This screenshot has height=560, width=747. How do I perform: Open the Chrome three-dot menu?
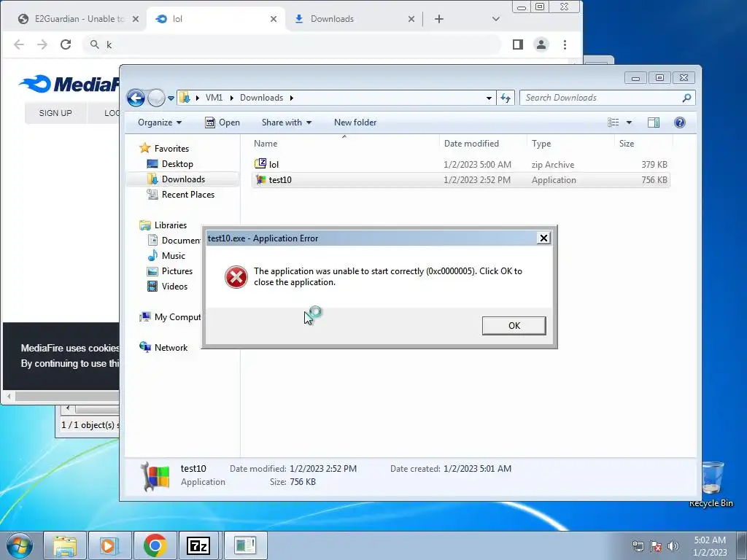(x=565, y=44)
